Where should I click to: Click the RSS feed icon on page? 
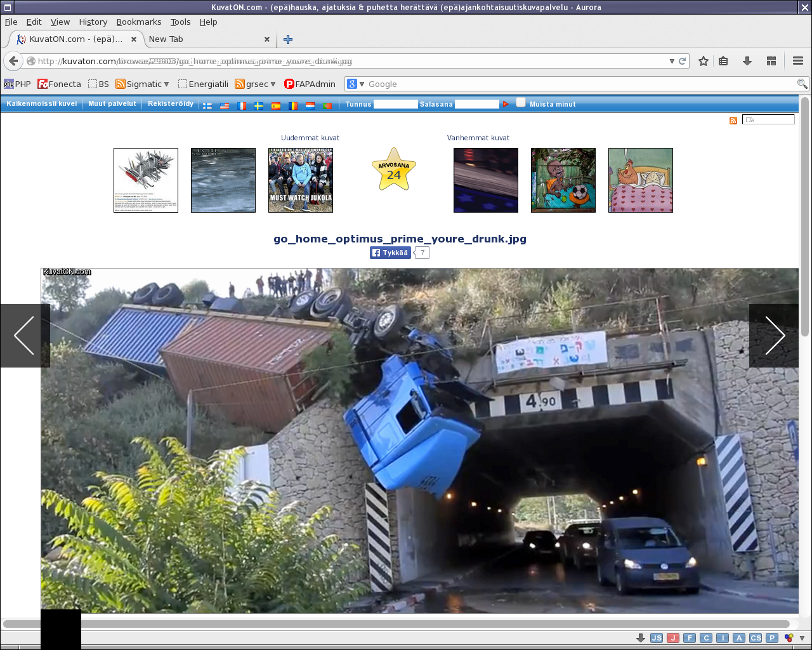(x=733, y=121)
